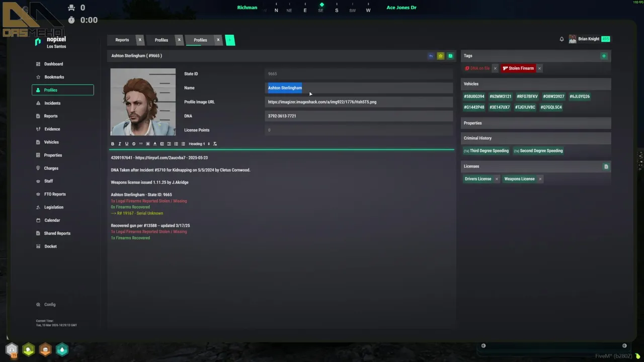The width and height of the screenshot is (644, 362).
Task: Open the Heading 1 style dropdown
Action: [199, 144]
